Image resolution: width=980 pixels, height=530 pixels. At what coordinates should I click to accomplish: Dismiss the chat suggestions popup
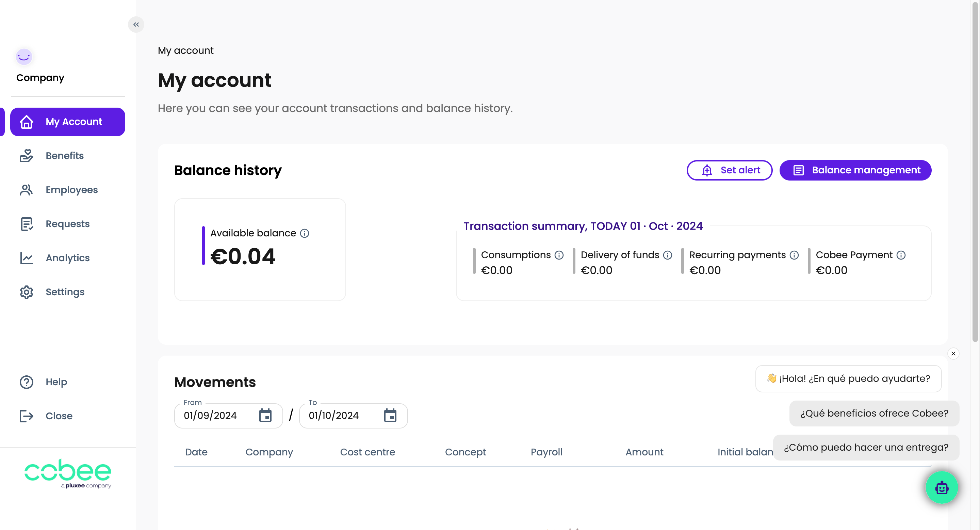(x=953, y=353)
